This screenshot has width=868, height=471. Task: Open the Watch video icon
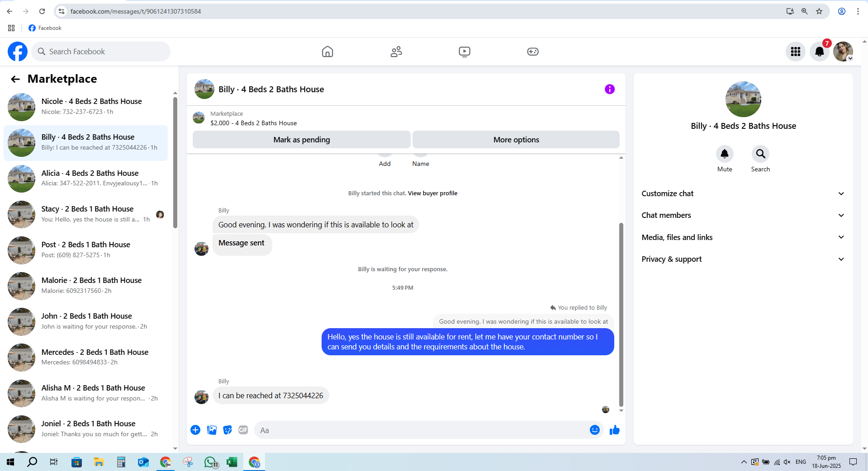465,52
